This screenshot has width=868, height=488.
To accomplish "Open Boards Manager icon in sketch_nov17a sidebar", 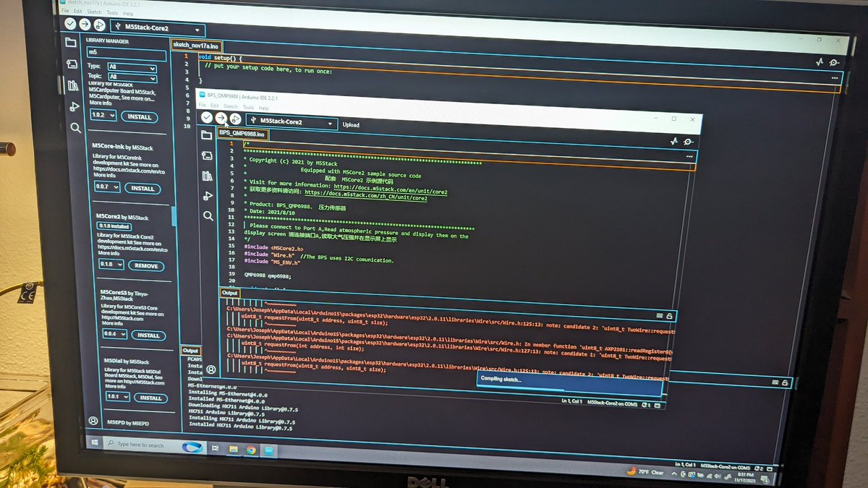I will [72, 64].
